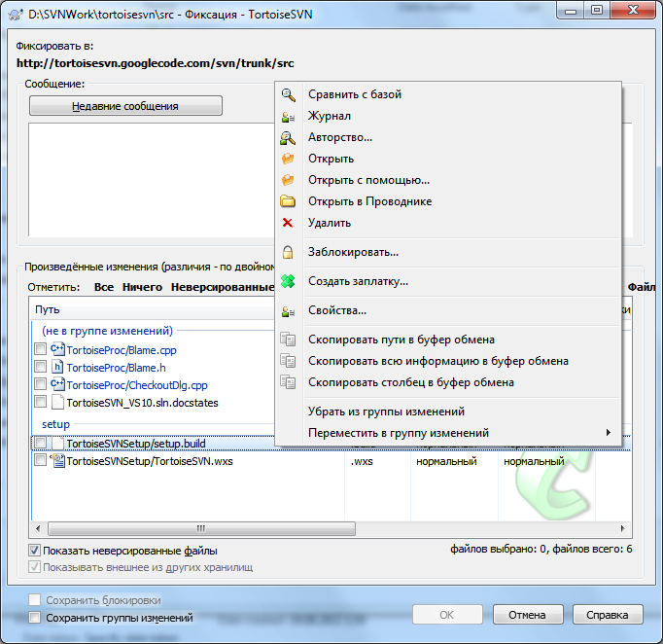Choose Журнал from context menu

[448, 116]
